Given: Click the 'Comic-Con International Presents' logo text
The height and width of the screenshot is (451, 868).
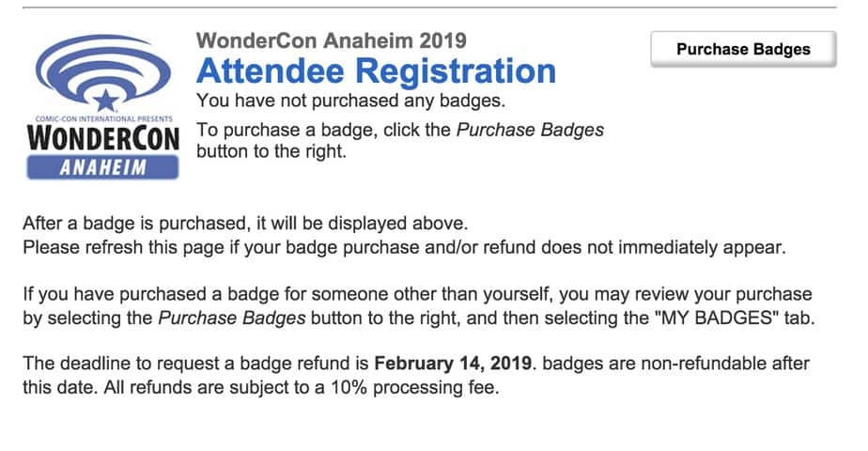Looking at the screenshot, I should (103, 118).
